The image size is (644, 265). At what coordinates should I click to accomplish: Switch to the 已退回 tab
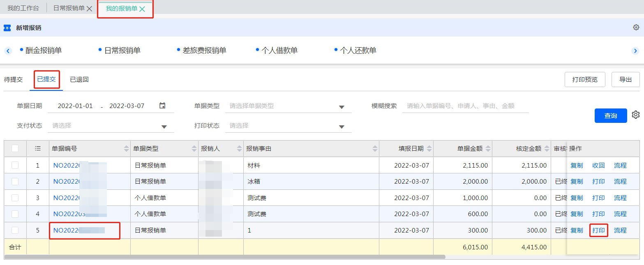79,80
